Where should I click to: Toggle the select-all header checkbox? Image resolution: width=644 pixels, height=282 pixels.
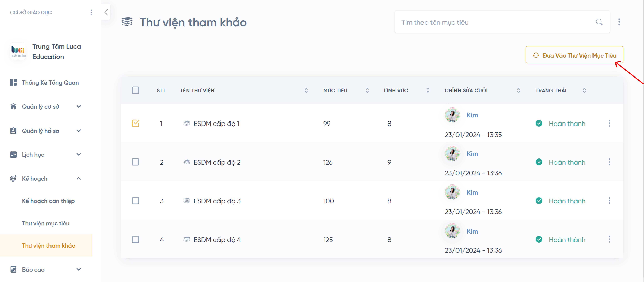pyautogui.click(x=136, y=90)
